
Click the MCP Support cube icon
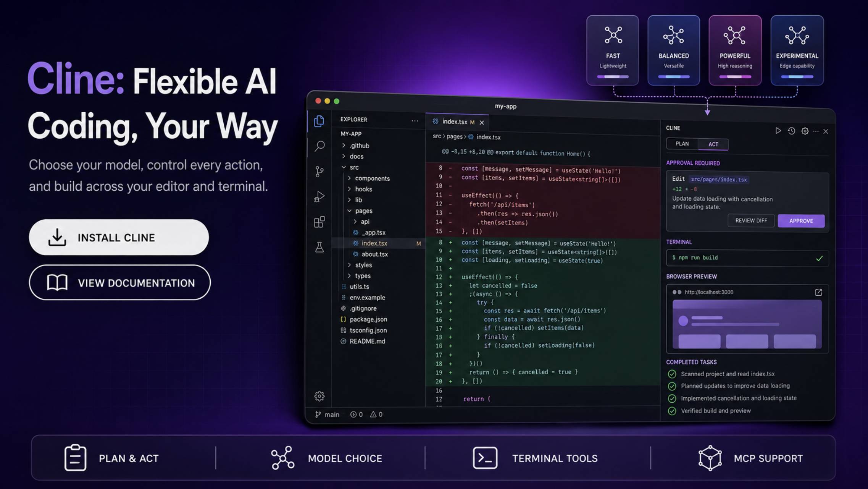(x=710, y=458)
